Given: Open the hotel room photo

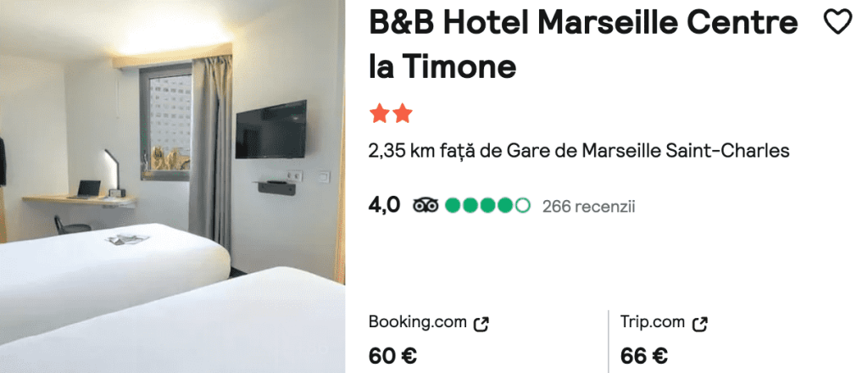Looking at the screenshot, I should click(x=172, y=186).
